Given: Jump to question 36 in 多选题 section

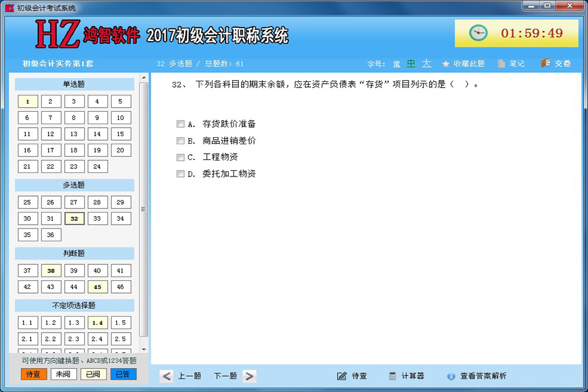Looking at the screenshot, I should tap(51, 234).
